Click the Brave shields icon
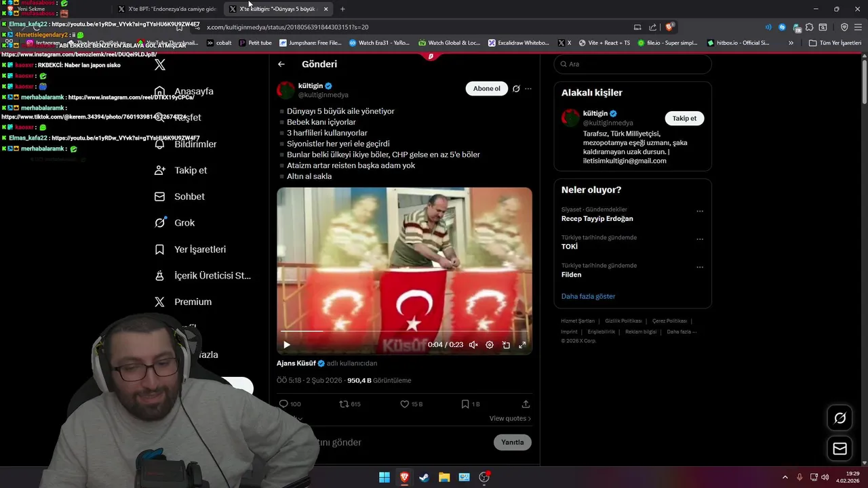 click(670, 27)
